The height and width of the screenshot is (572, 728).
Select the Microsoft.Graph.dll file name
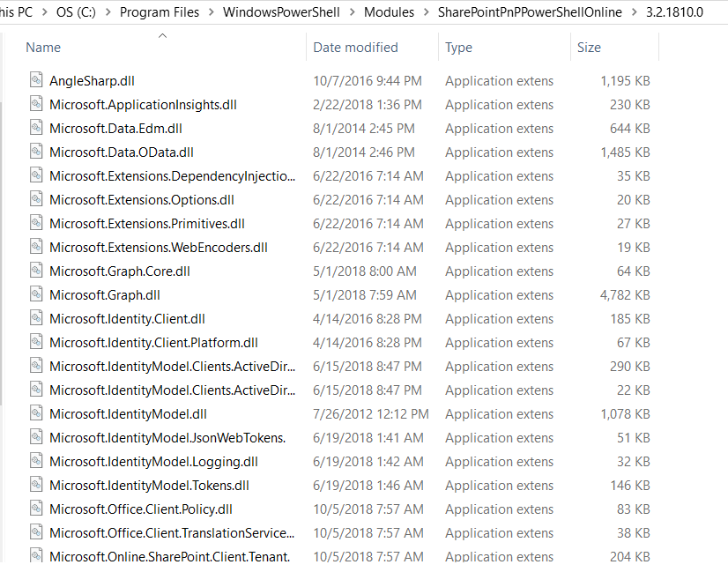(x=105, y=295)
